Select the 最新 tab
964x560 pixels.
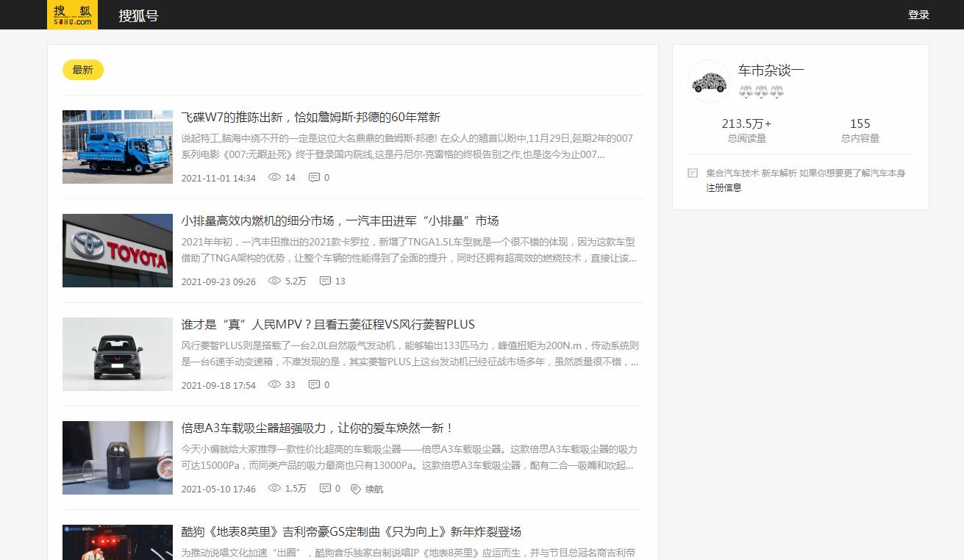click(83, 70)
